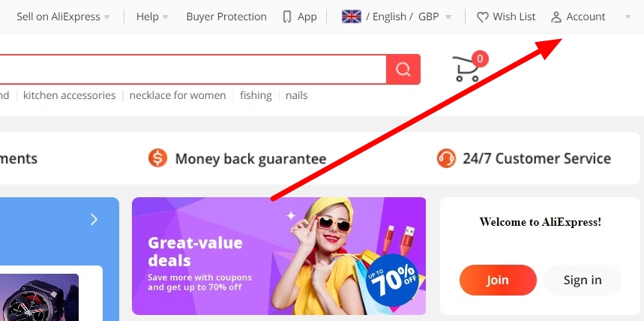Expand the Sell on AliExpress dropdown arrow
644x321 pixels.
point(106,17)
